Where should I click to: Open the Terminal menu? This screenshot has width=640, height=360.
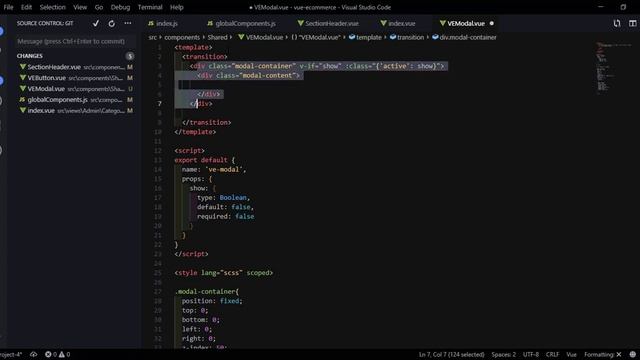[150, 7]
